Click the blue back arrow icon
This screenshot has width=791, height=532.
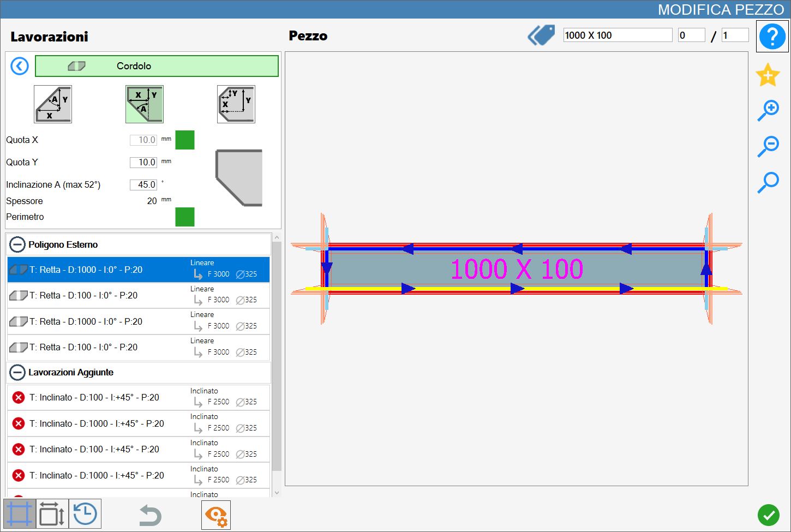20,66
